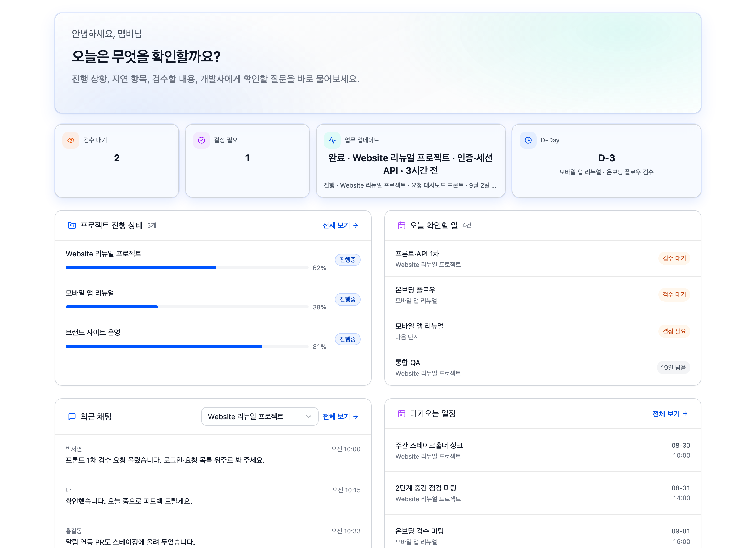
Task: Click 검수 대기 badge on 프론트·API 1차
Action: [x=674, y=258]
